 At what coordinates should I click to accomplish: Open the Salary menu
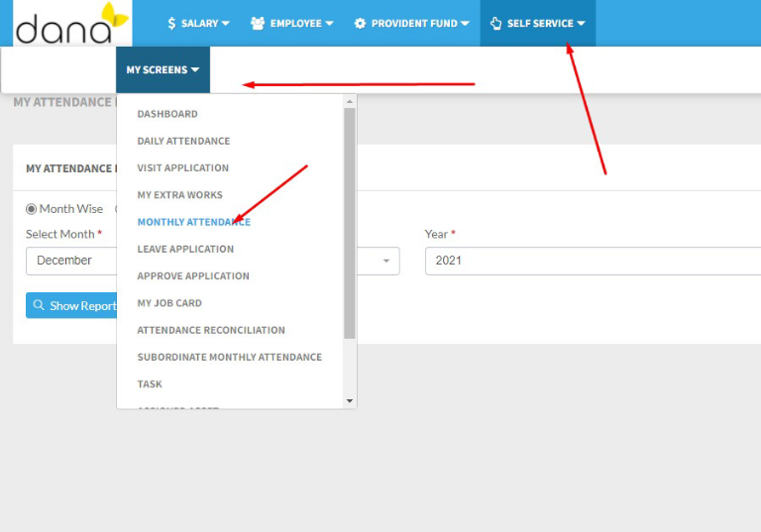point(198,24)
